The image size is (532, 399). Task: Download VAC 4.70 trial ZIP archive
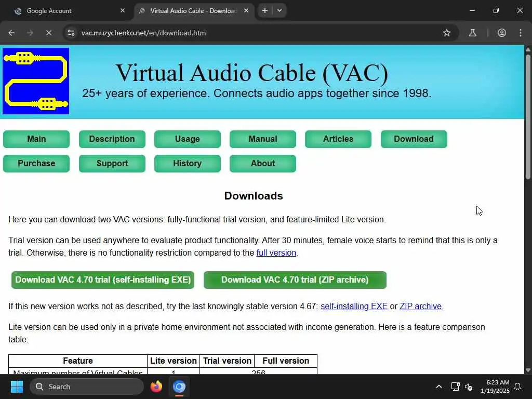(x=295, y=280)
